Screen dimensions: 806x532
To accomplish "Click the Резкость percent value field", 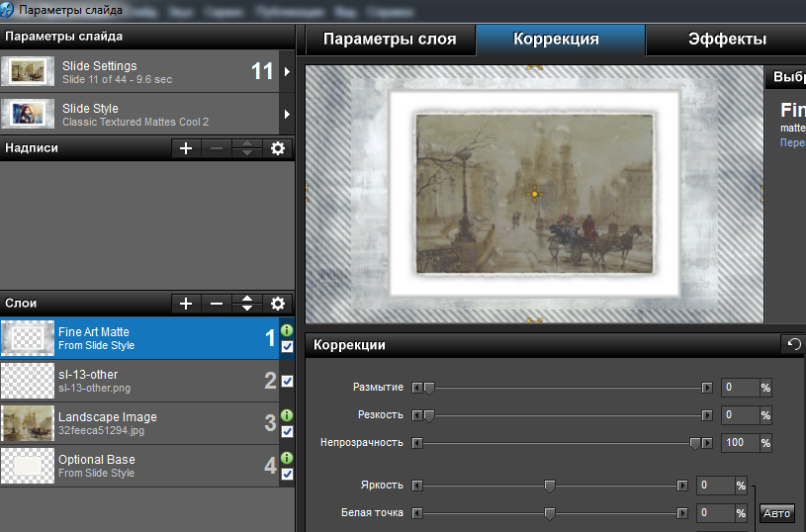I will (740, 415).
